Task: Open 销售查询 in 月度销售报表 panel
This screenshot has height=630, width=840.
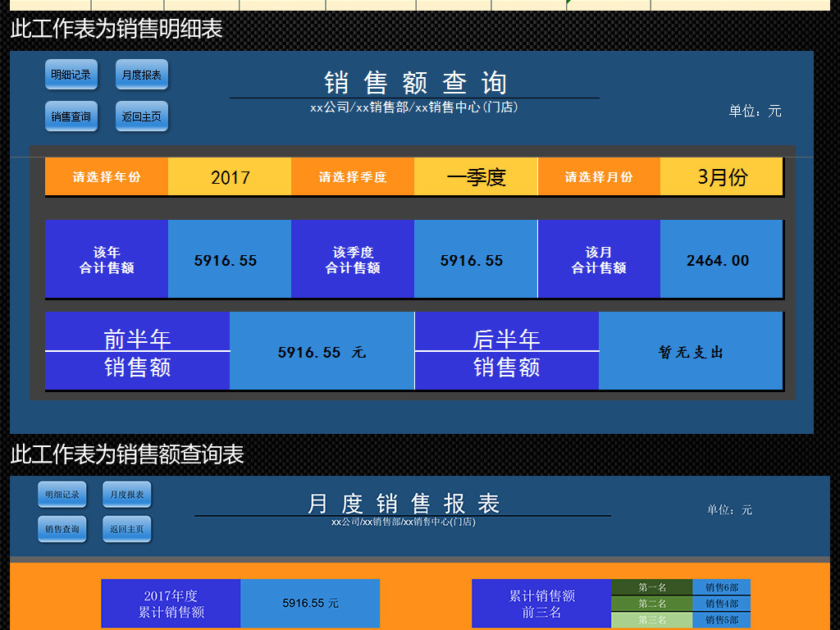Action: click(62, 529)
